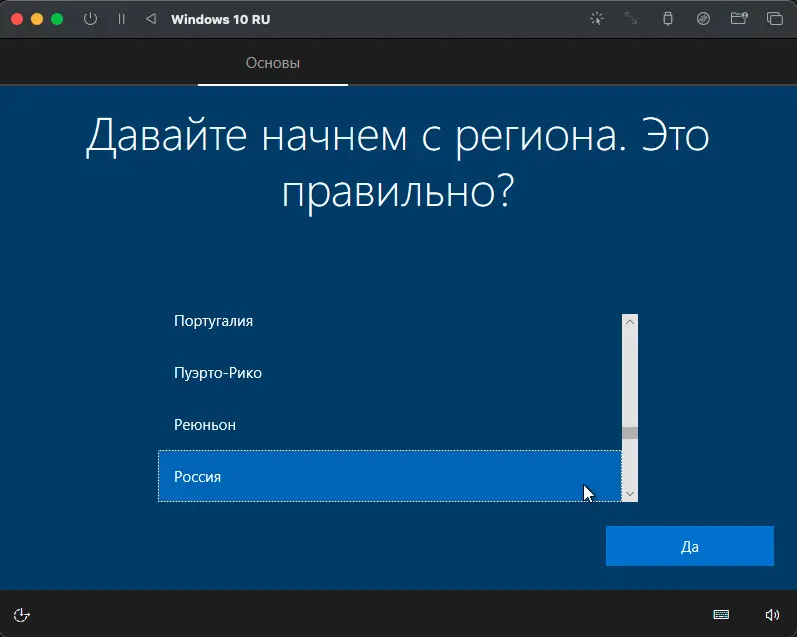The width and height of the screenshot is (797, 637).
Task: Pause the virtual machine
Action: (x=121, y=19)
